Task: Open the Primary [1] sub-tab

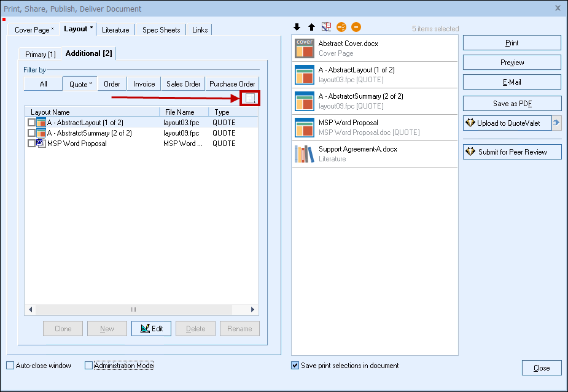Action: click(40, 55)
